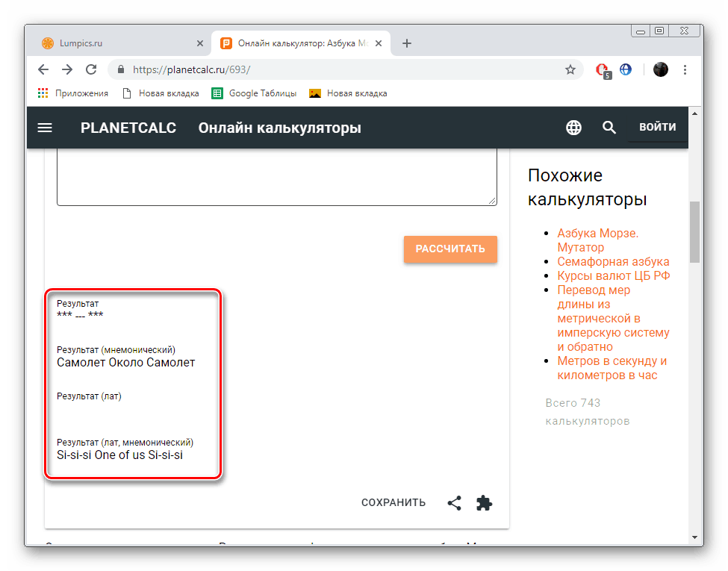
Task: Click the СОХРАНИТЬ button
Action: pos(393,503)
